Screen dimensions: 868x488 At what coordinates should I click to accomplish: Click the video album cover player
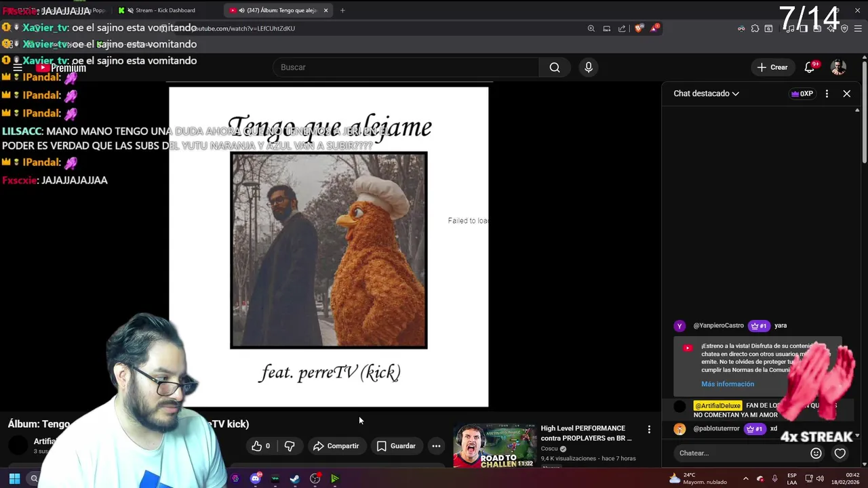click(328, 247)
